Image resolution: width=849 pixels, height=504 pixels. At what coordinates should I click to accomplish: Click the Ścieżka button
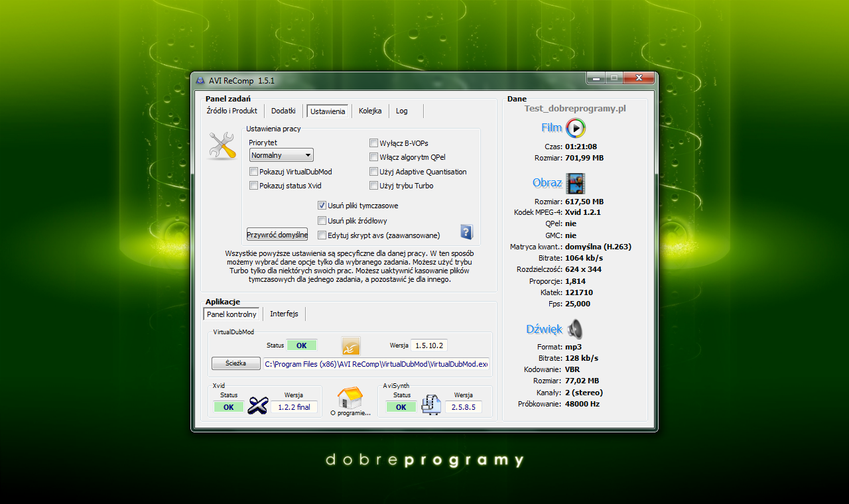point(235,363)
